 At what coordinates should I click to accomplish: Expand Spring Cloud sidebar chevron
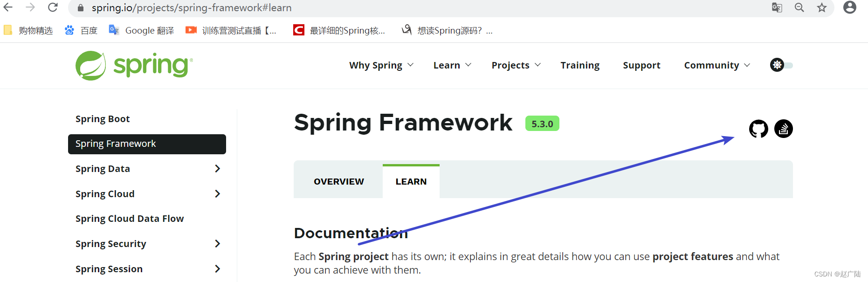point(217,194)
